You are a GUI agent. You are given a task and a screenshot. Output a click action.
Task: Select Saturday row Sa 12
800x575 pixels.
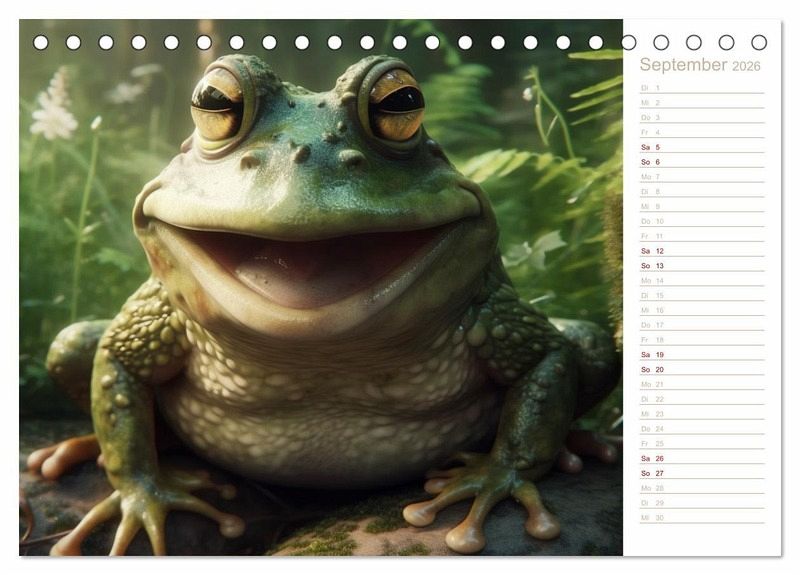coord(702,251)
